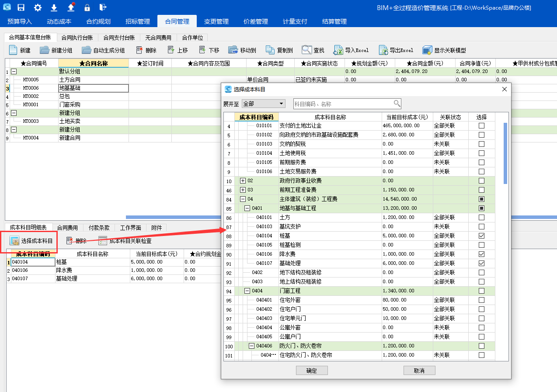The height and width of the screenshot is (392, 557).
Task: Open the 结算管理 menu tab
Action: pyautogui.click(x=334, y=21)
